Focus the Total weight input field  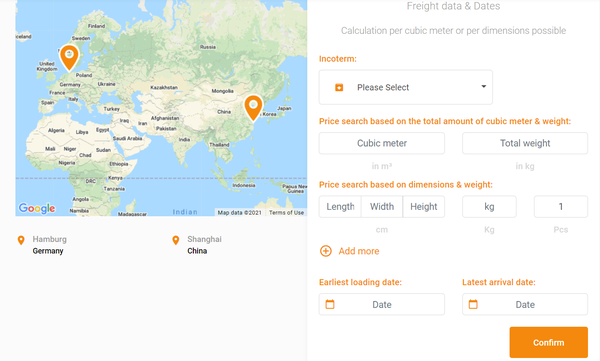[525, 143]
